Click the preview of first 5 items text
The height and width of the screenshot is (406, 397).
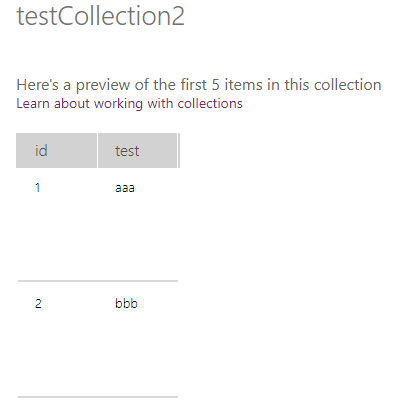[199, 85]
